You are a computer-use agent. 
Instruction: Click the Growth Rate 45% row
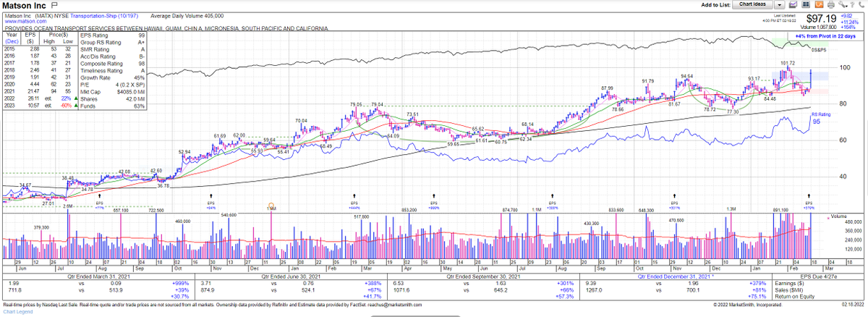[112, 77]
